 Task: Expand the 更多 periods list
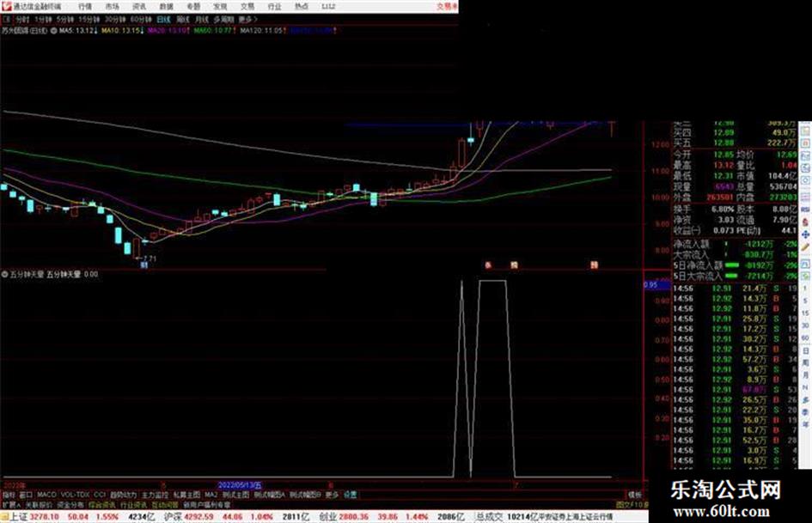[x=247, y=19]
